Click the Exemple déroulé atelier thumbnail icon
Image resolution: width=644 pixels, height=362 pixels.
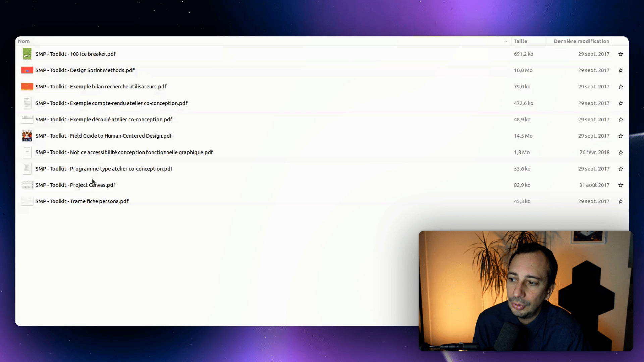(x=27, y=119)
